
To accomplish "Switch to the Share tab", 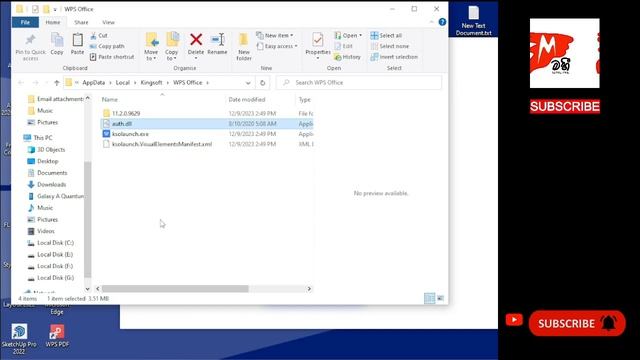I will point(81,22).
